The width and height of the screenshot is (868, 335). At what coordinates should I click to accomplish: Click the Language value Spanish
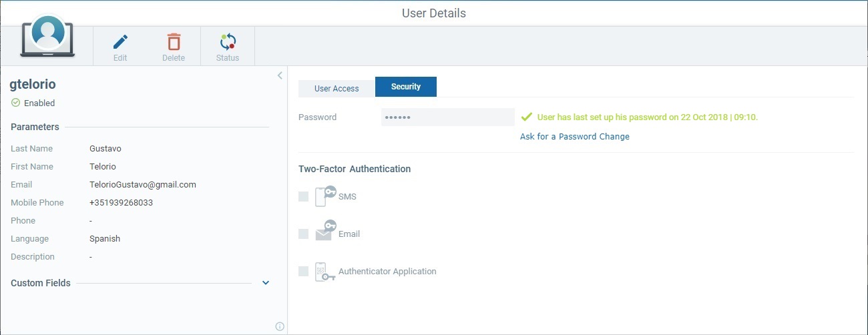105,238
